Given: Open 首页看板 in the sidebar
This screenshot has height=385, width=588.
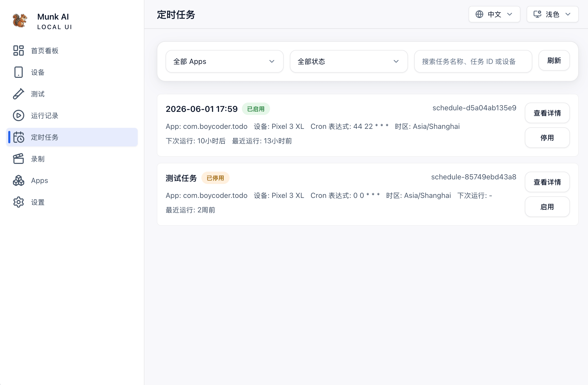Looking at the screenshot, I should pos(72,51).
